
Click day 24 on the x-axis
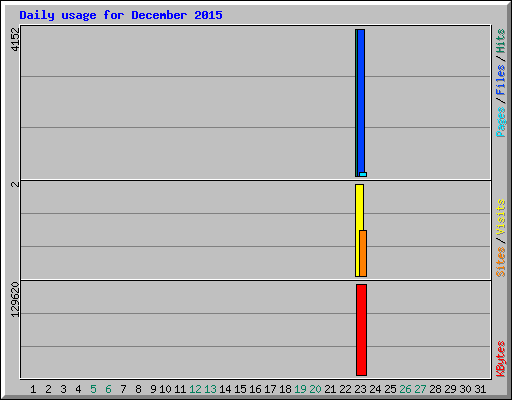coord(375,389)
